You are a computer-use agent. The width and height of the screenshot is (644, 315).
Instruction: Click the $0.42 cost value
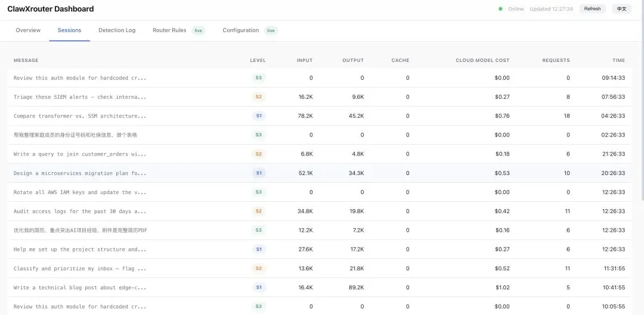[502, 211]
